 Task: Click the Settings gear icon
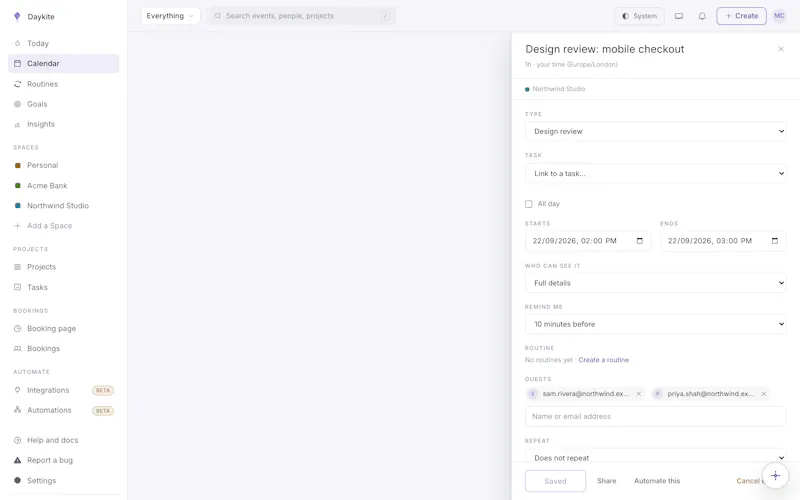click(17, 481)
